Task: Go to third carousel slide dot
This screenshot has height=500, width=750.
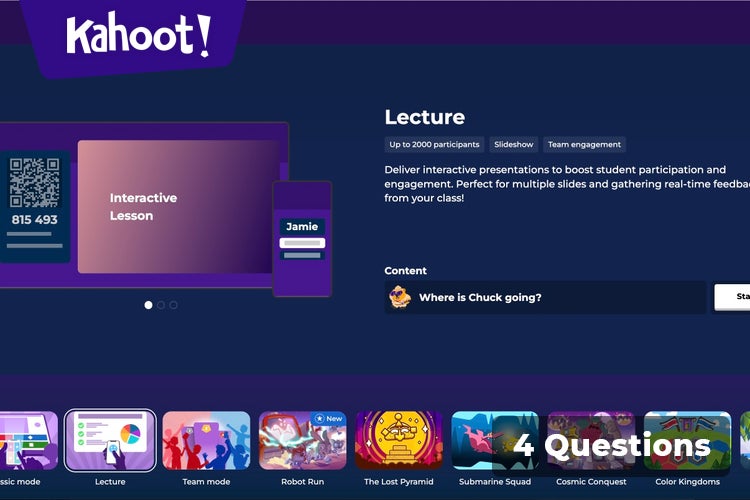Action: (174, 305)
